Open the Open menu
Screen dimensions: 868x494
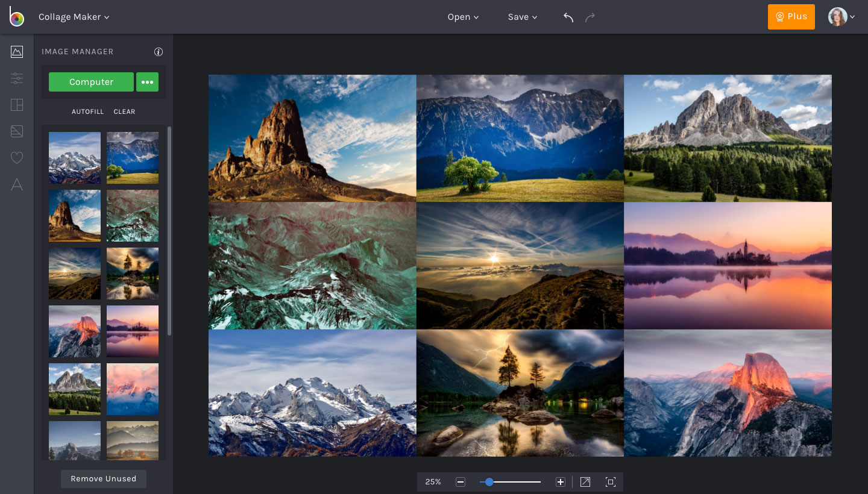click(463, 17)
